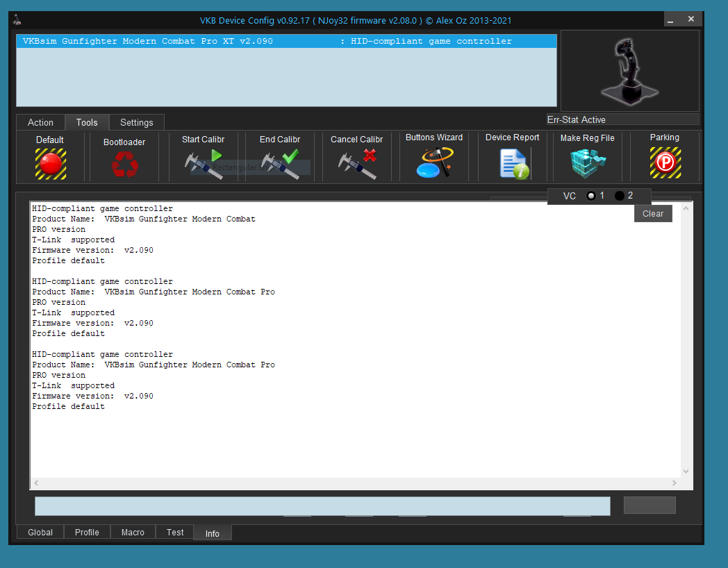Click the log scroll up arrow

coord(686,209)
